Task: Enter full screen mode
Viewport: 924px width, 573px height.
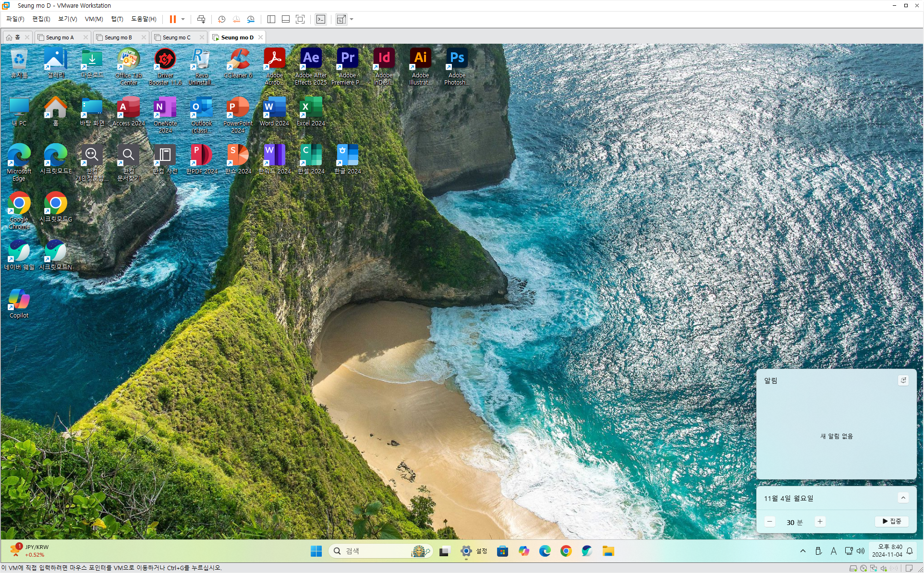Action: click(300, 19)
